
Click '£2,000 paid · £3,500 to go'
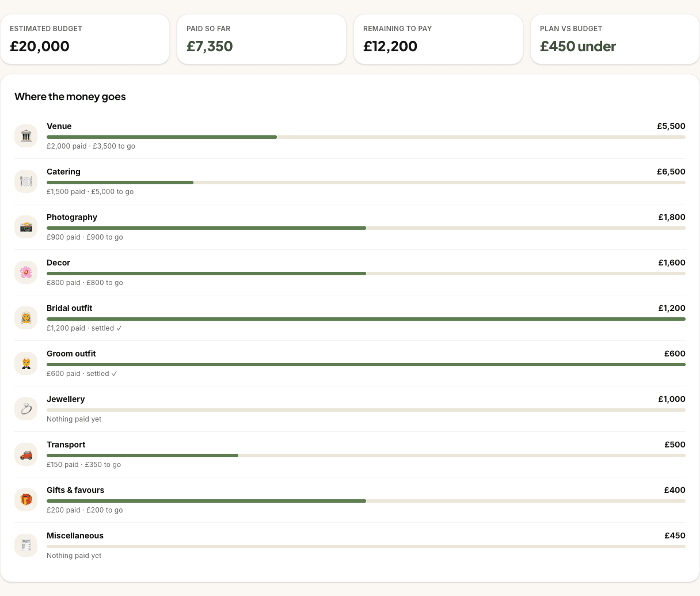[91, 146]
